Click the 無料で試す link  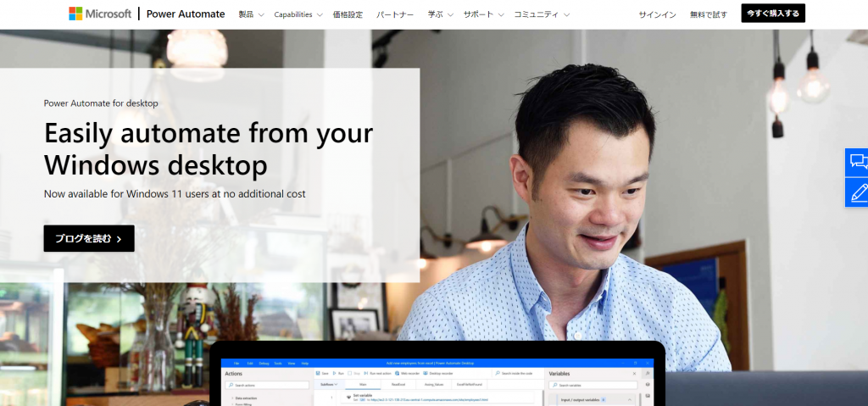(709, 15)
